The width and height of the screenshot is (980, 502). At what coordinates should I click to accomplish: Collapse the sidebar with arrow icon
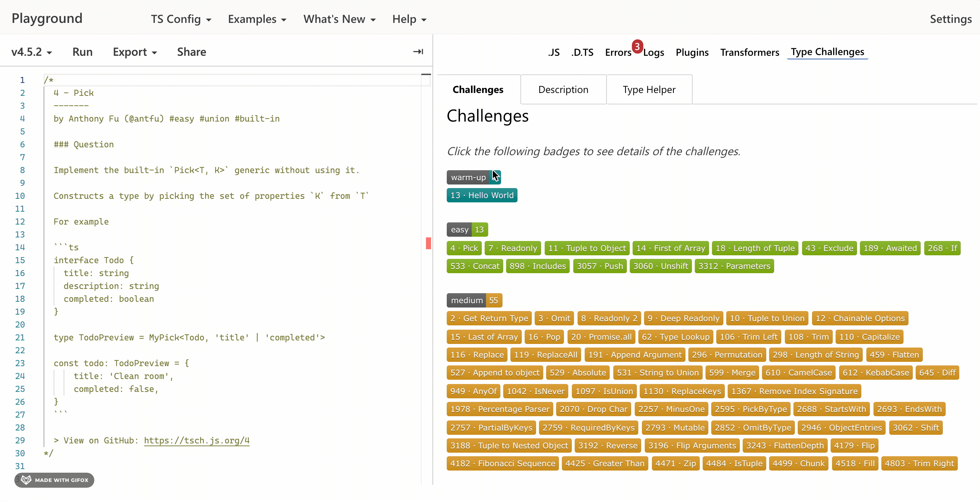[418, 52]
